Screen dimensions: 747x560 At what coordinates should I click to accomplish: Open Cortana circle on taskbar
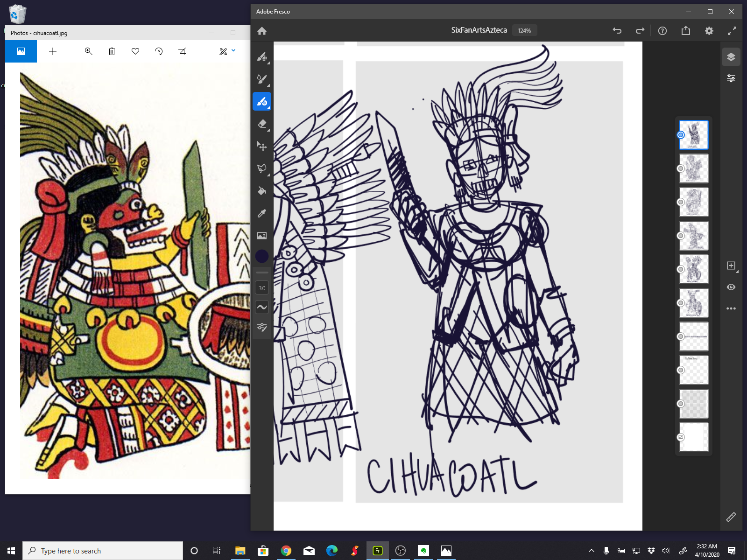click(x=194, y=551)
